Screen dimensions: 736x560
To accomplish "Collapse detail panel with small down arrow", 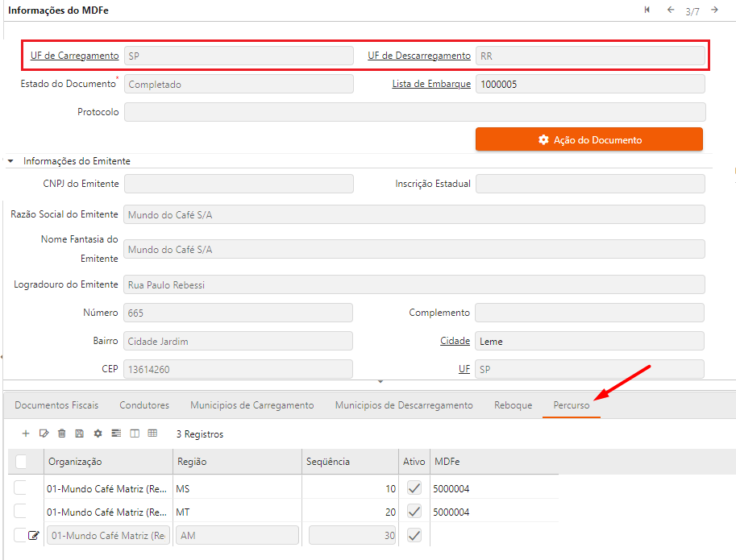I will point(380,381).
